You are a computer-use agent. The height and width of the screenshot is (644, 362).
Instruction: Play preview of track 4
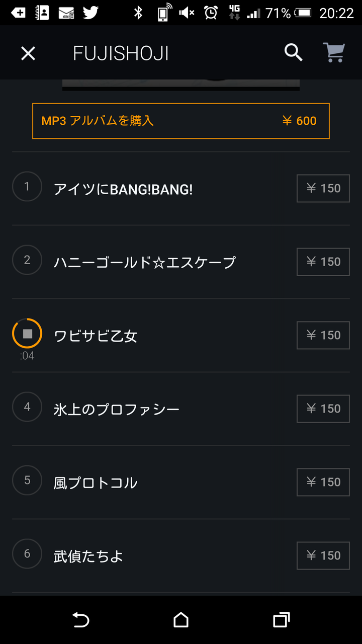27,407
